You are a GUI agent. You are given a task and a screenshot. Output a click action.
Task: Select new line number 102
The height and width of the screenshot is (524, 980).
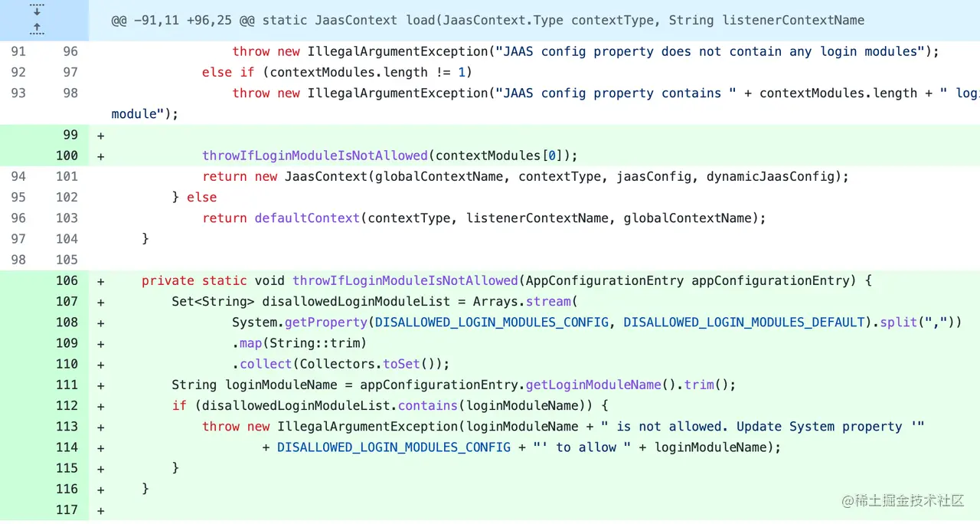[x=67, y=197]
